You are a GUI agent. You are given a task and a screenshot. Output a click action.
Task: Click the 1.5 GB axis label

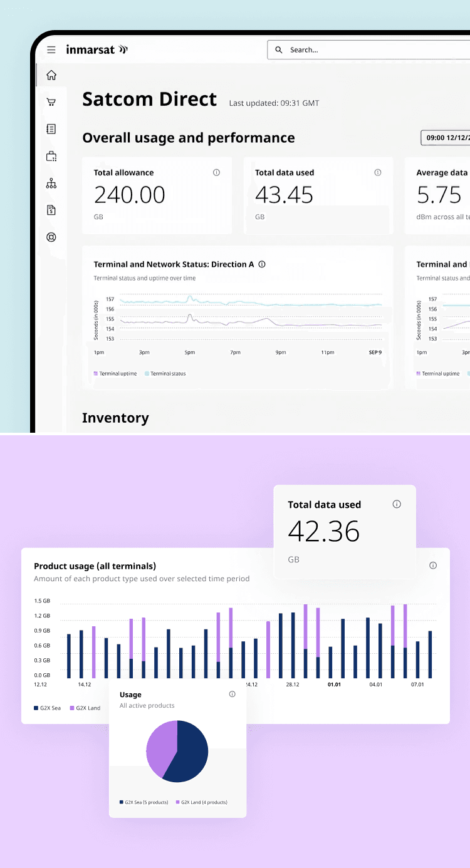click(x=42, y=601)
